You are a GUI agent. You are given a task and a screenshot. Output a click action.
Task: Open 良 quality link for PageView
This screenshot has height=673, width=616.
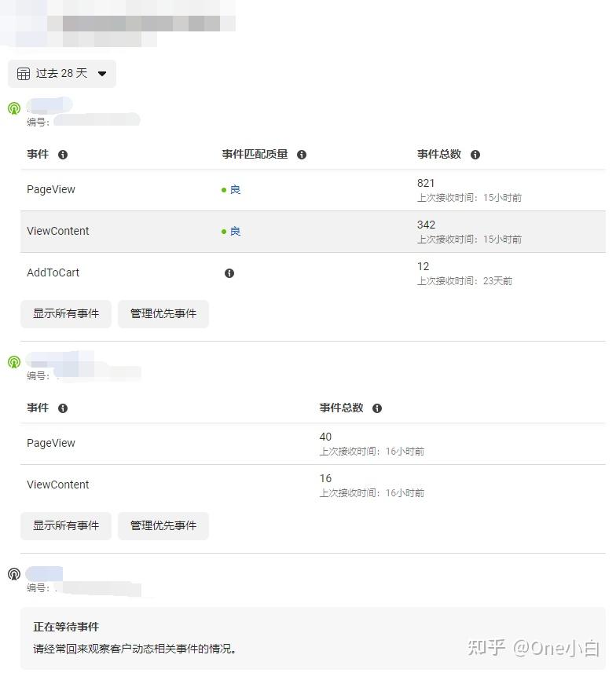pos(235,190)
